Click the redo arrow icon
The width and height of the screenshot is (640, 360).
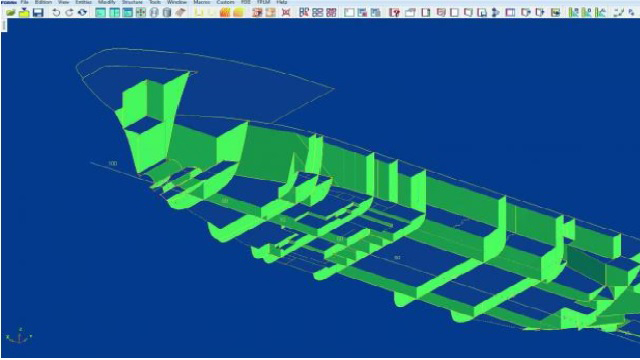pos(69,13)
